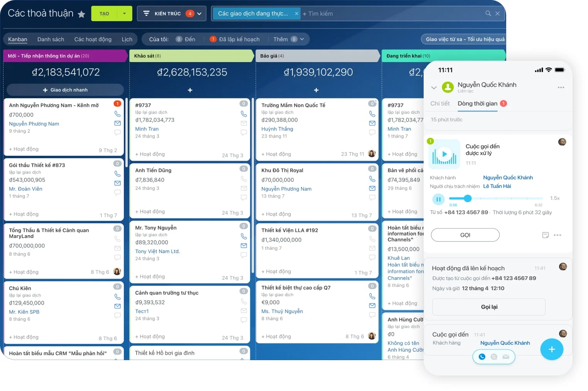This screenshot has width=588, height=391.
Task: Click phone icon on Anh Nguyễn Phương Nam card
Action: [x=117, y=114]
